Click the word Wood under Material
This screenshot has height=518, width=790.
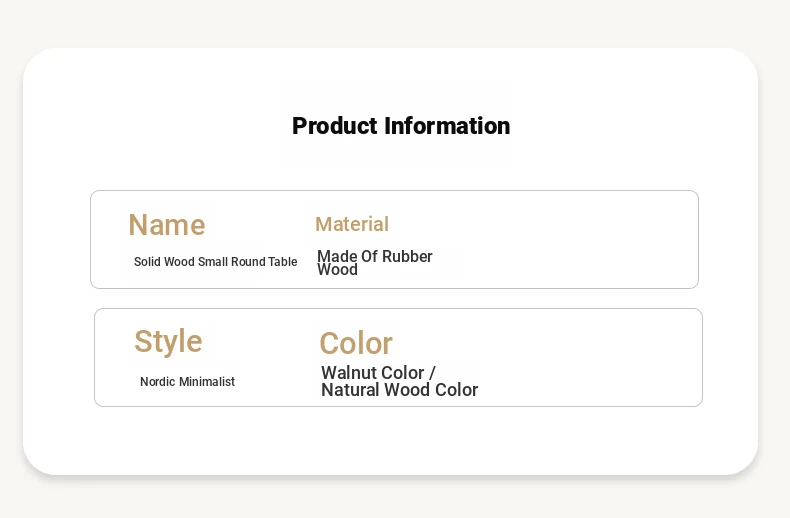click(338, 270)
